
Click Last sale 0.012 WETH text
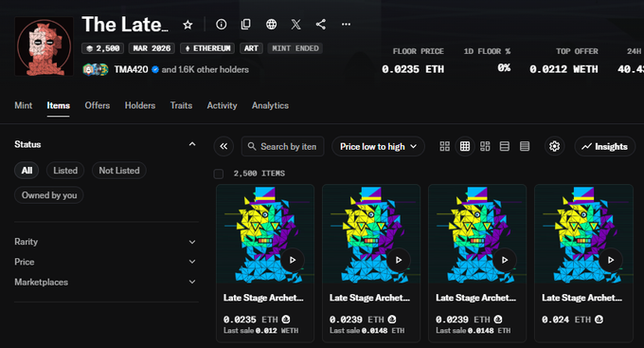(x=260, y=331)
